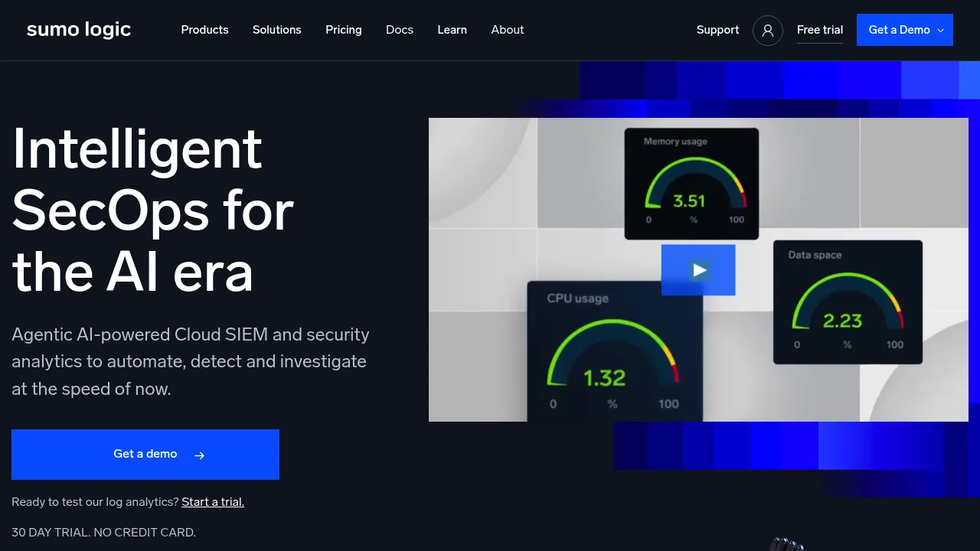The width and height of the screenshot is (980, 551).
Task: Visit the Support link
Action: point(718,30)
